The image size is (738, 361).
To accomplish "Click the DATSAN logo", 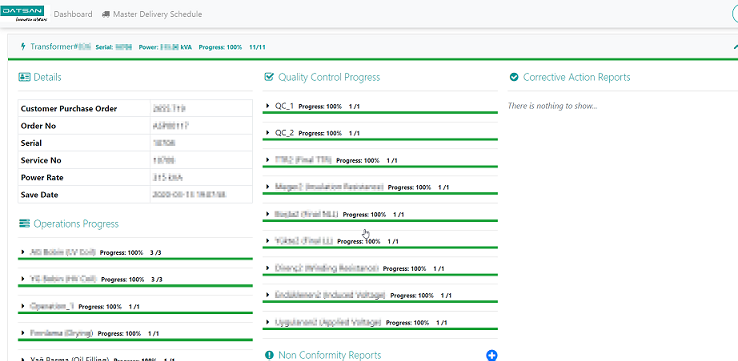I will pyautogui.click(x=25, y=13).
